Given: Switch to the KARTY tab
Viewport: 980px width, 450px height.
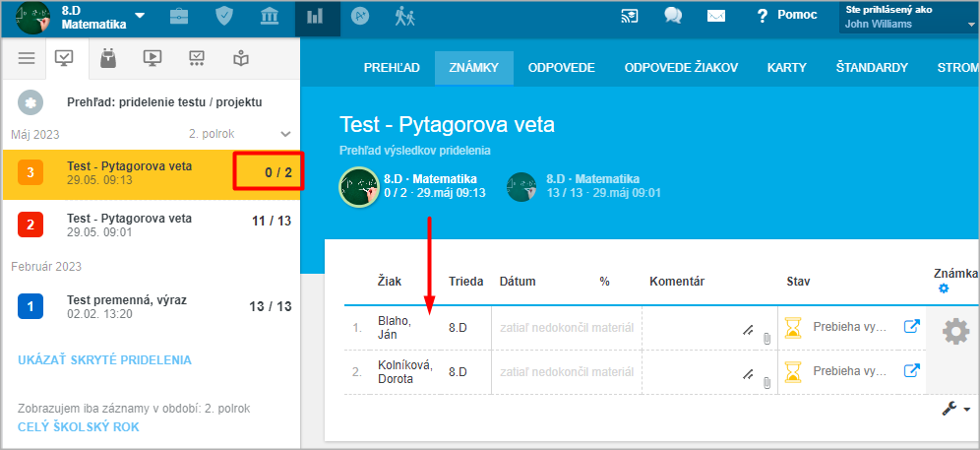Looking at the screenshot, I should tap(787, 68).
